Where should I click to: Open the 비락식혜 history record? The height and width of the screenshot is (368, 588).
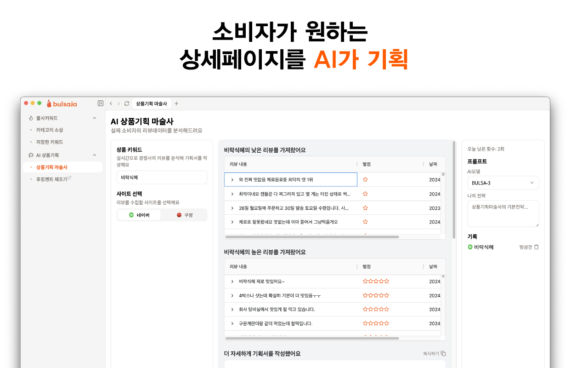coord(484,247)
